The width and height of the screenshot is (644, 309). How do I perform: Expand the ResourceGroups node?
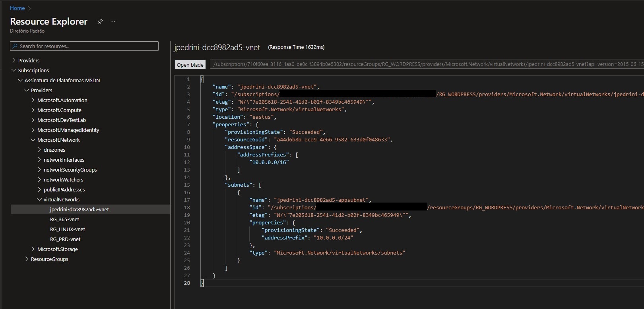(x=27, y=259)
